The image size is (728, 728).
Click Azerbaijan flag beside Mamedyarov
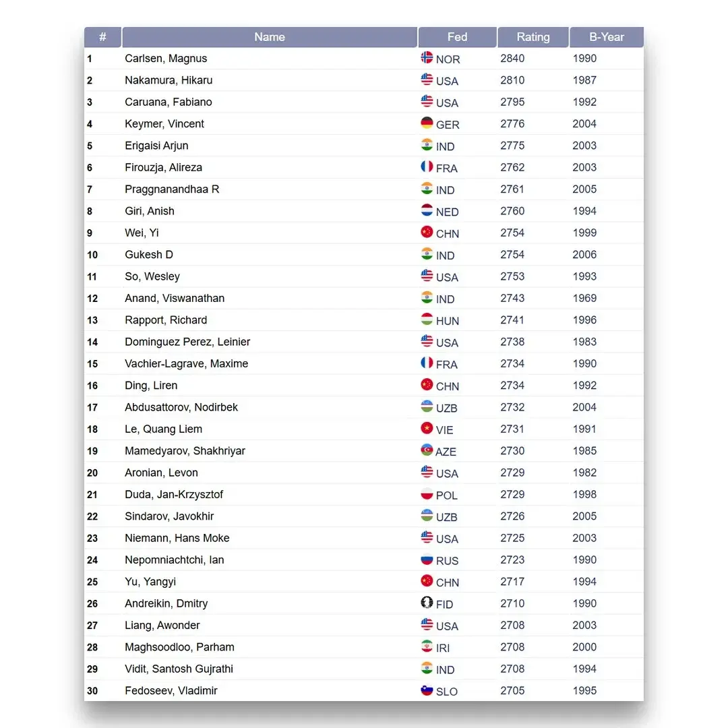427,450
